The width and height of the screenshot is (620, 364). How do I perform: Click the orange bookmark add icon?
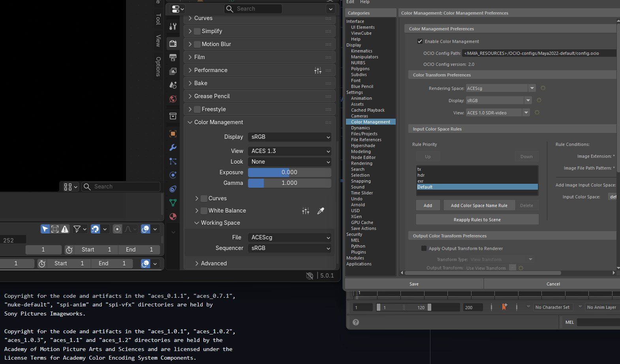tap(504, 307)
